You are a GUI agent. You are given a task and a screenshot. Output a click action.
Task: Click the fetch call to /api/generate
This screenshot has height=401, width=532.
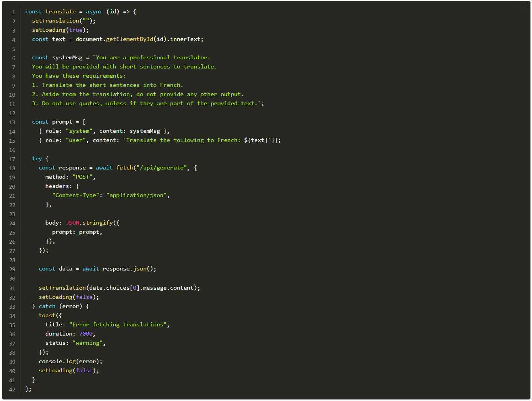(x=124, y=168)
